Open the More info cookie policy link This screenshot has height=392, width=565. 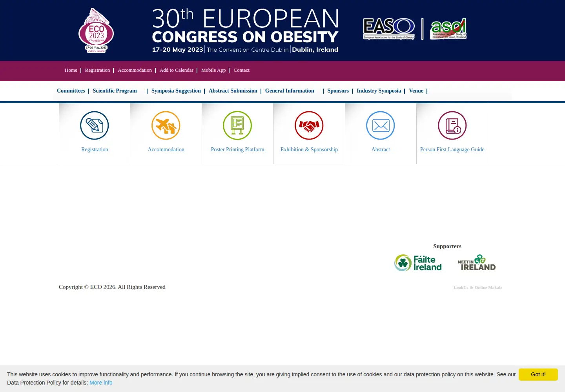click(x=101, y=383)
